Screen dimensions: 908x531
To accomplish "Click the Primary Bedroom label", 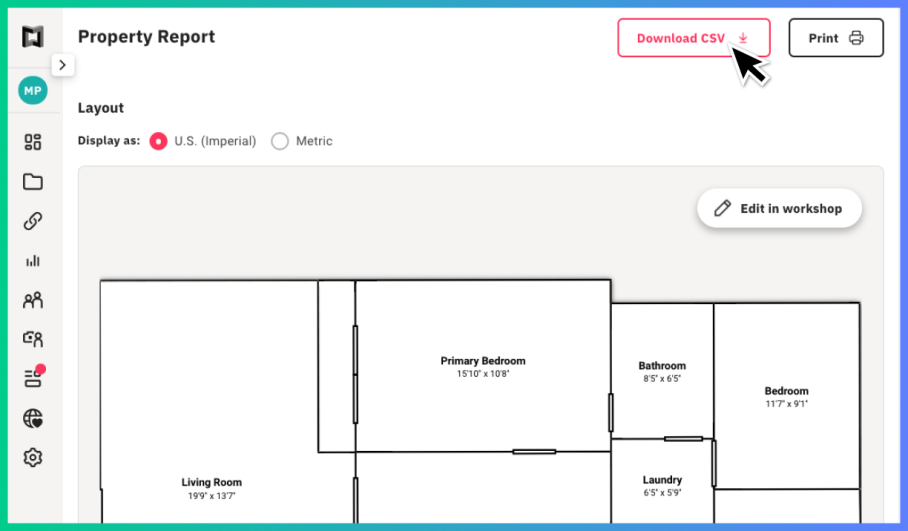I will [x=483, y=361].
